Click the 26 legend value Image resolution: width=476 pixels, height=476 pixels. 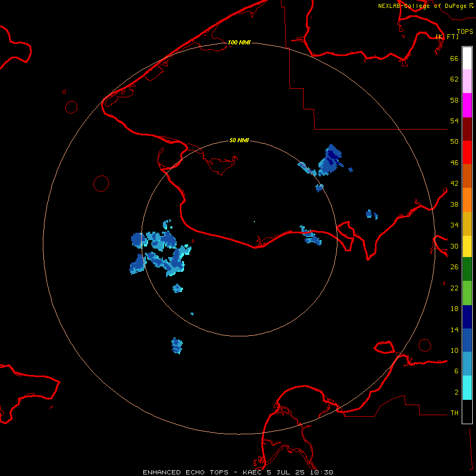pos(454,267)
